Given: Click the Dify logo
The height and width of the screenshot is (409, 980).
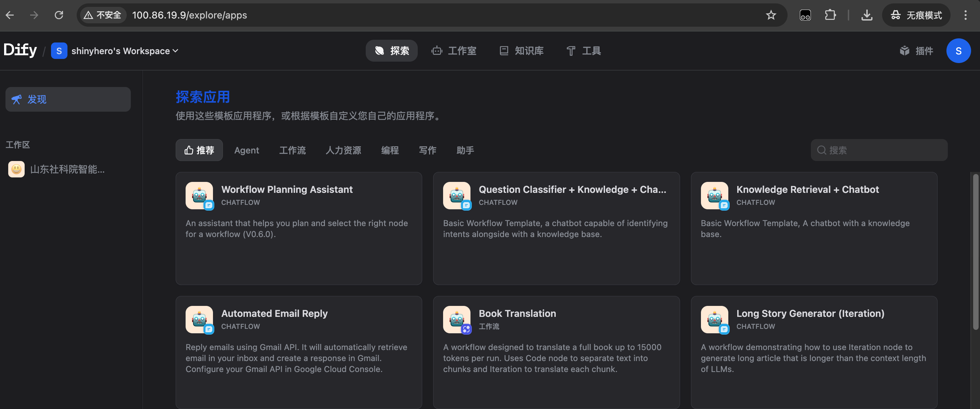Looking at the screenshot, I should pyautogui.click(x=20, y=50).
